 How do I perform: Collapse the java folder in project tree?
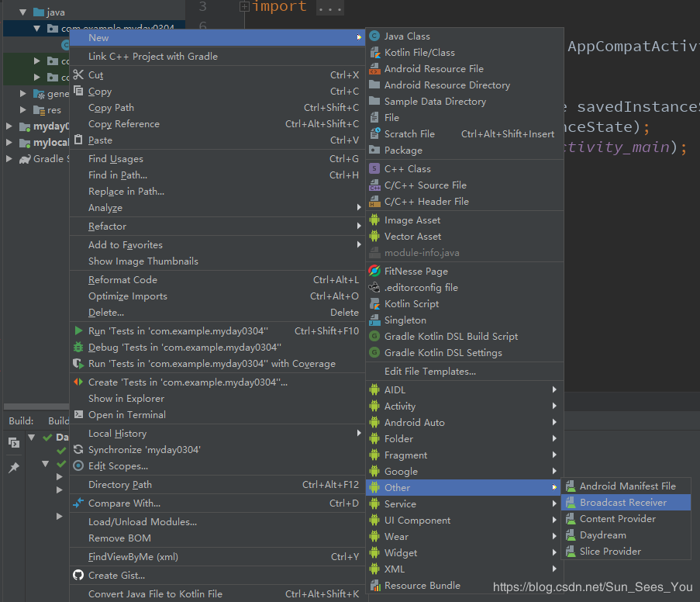22,12
